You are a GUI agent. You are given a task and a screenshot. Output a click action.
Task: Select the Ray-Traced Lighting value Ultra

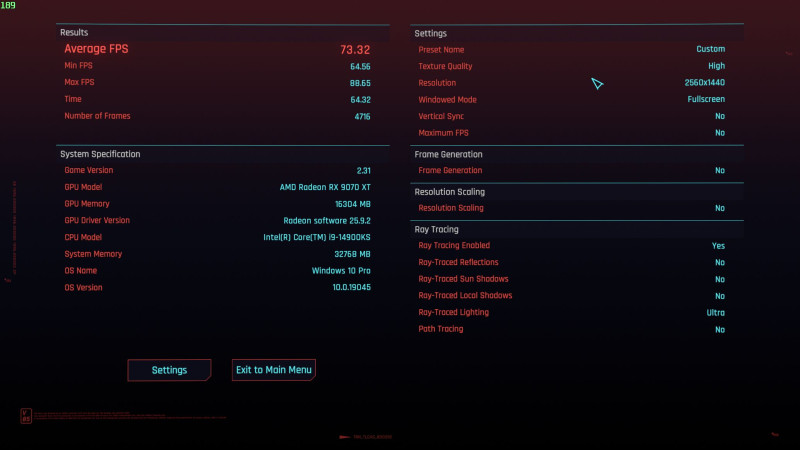(x=715, y=313)
